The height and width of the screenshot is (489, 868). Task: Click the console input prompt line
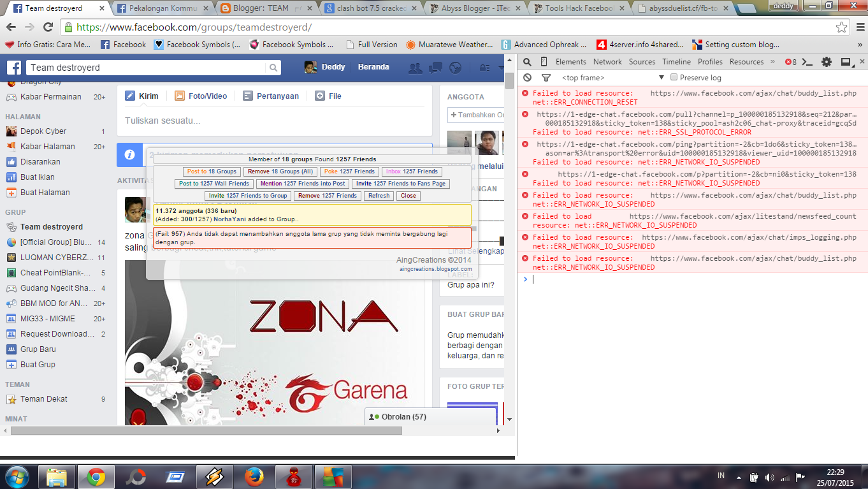coord(695,279)
